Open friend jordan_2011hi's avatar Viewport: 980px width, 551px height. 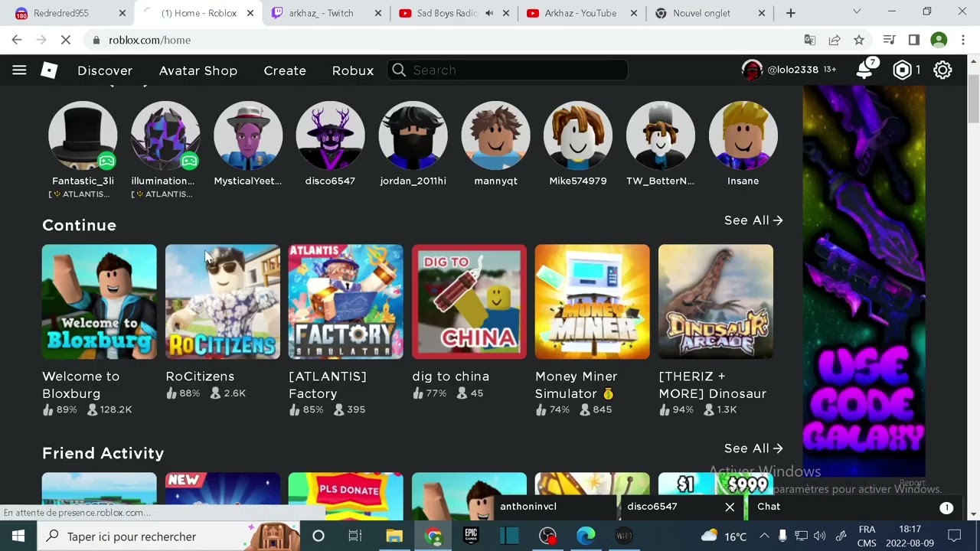tap(413, 135)
